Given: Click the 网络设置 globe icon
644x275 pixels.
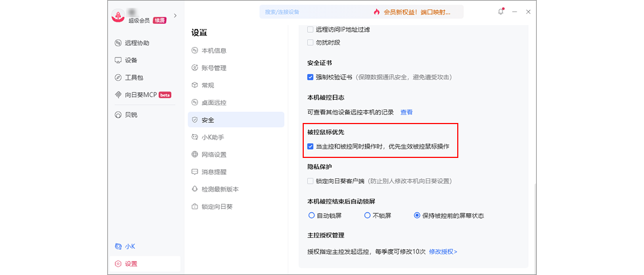Looking at the screenshot, I should [x=195, y=154].
